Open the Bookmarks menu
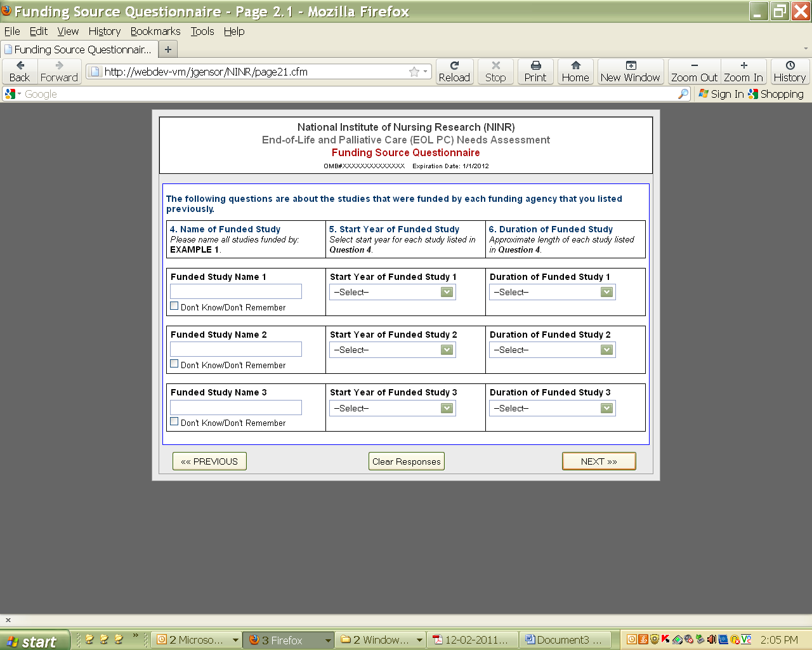Image resolution: width=812 pixels, height=650 pixels. [155, 31]
